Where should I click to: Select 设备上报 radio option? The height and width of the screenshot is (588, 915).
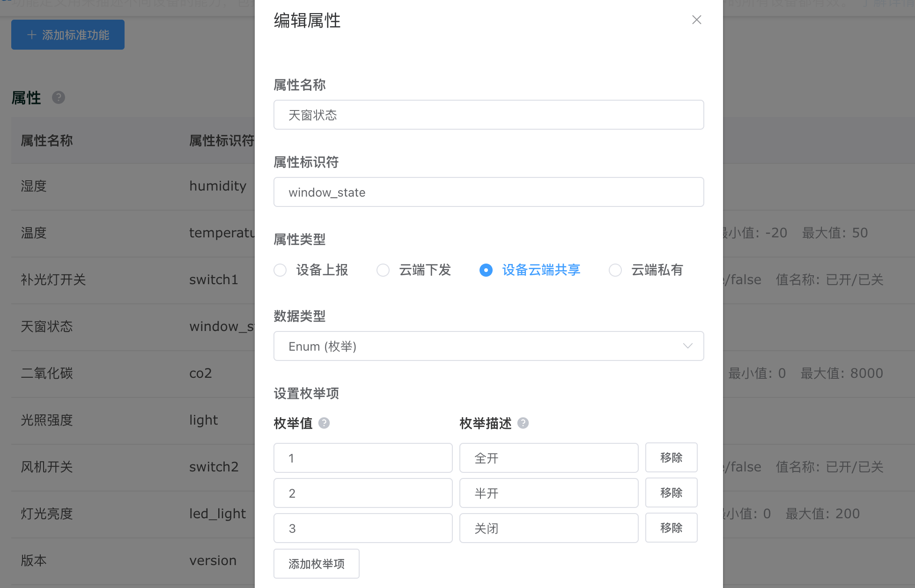tap(280, 270)
